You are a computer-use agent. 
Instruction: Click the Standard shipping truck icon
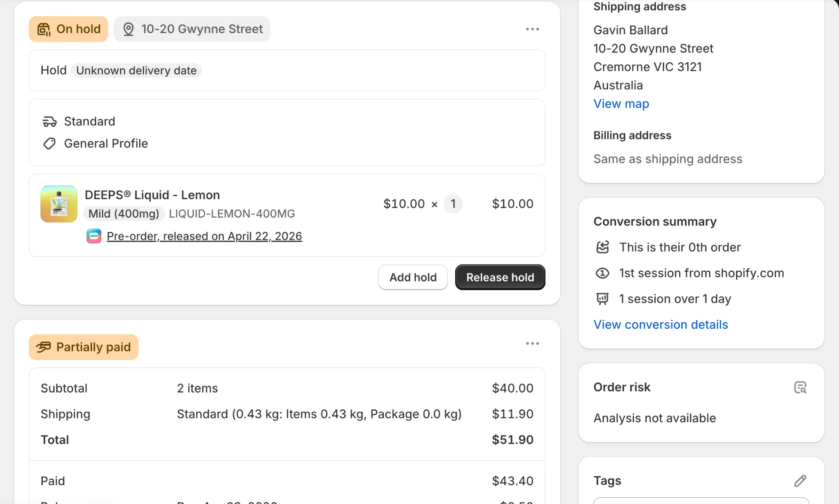point(50,122)
